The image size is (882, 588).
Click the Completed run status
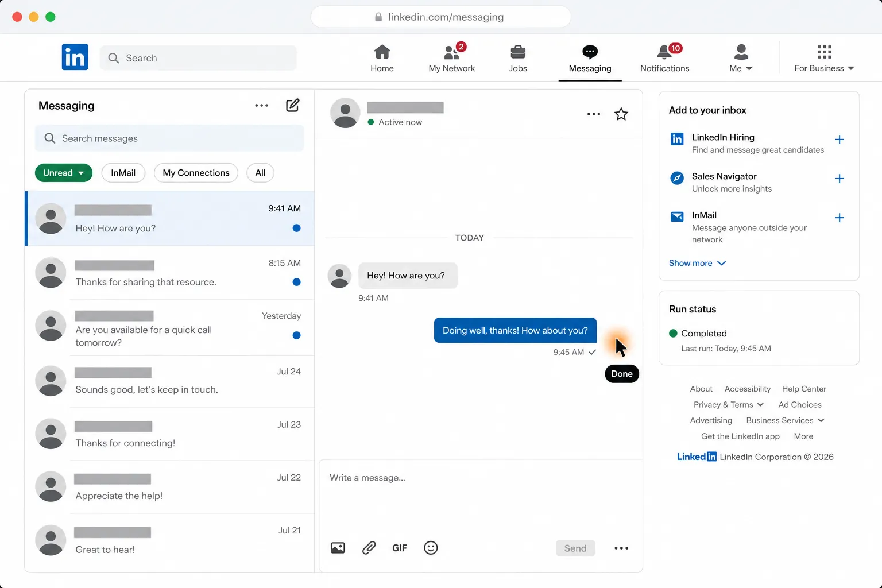[698, 334]
